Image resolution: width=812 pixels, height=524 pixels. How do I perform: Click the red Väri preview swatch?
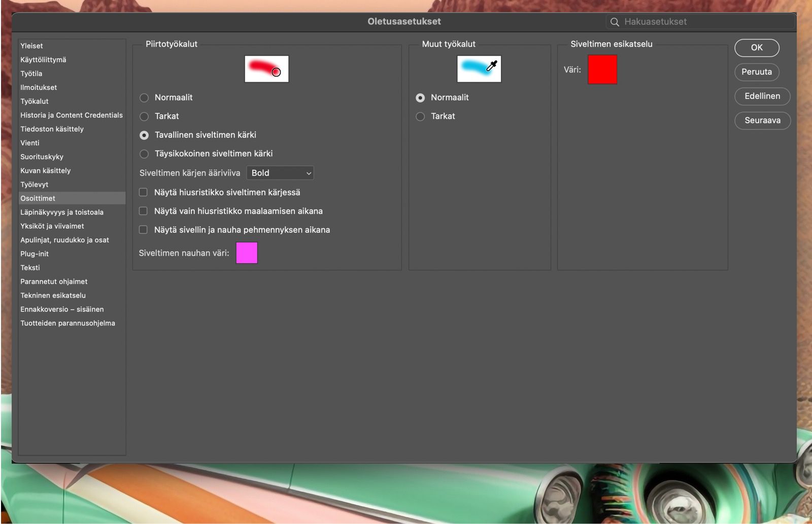pyautogui.click(x=602, y=69)
